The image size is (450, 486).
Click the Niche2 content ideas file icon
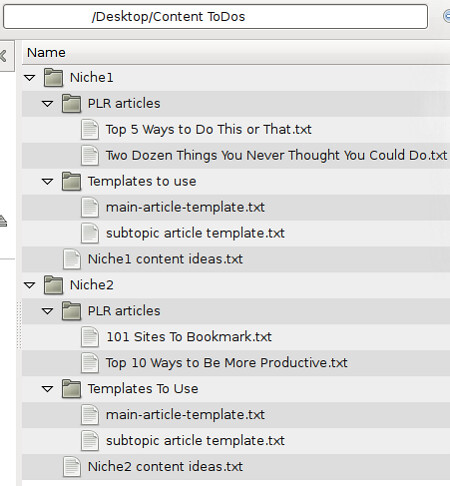(72, 467)
